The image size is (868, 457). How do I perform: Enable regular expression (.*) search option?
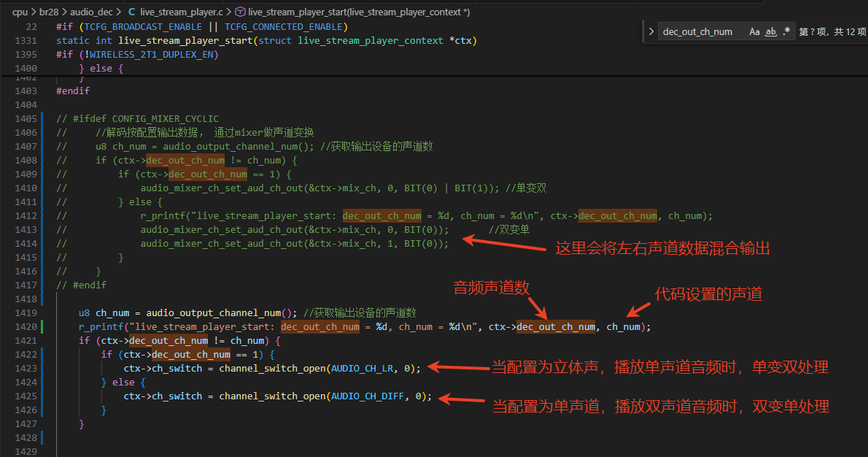point(786,31)
